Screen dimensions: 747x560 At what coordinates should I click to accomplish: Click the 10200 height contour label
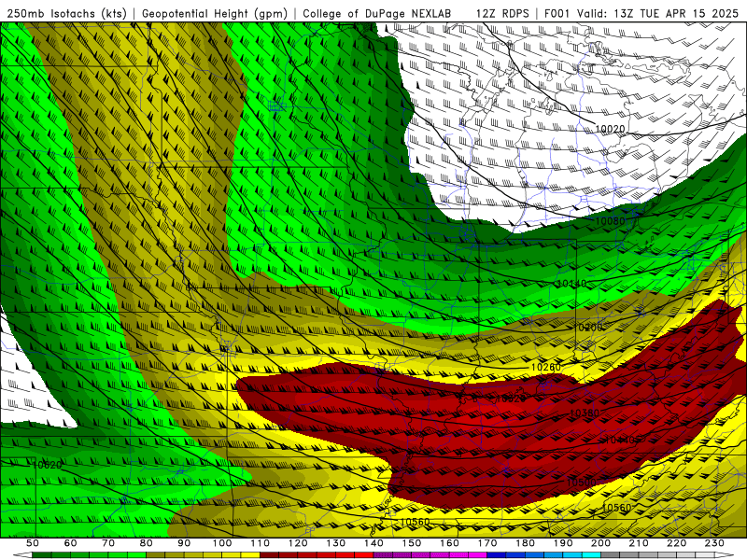tap(588, 328)
